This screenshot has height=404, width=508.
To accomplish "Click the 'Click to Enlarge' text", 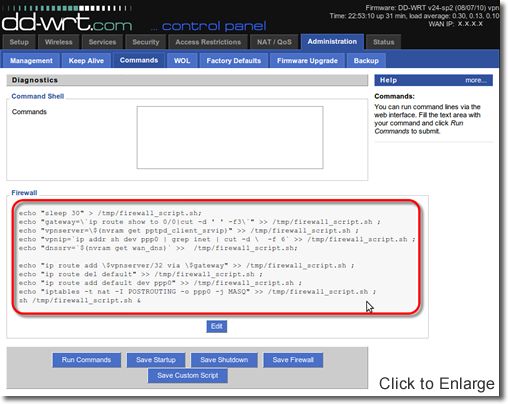I will [x=437, y=384].
